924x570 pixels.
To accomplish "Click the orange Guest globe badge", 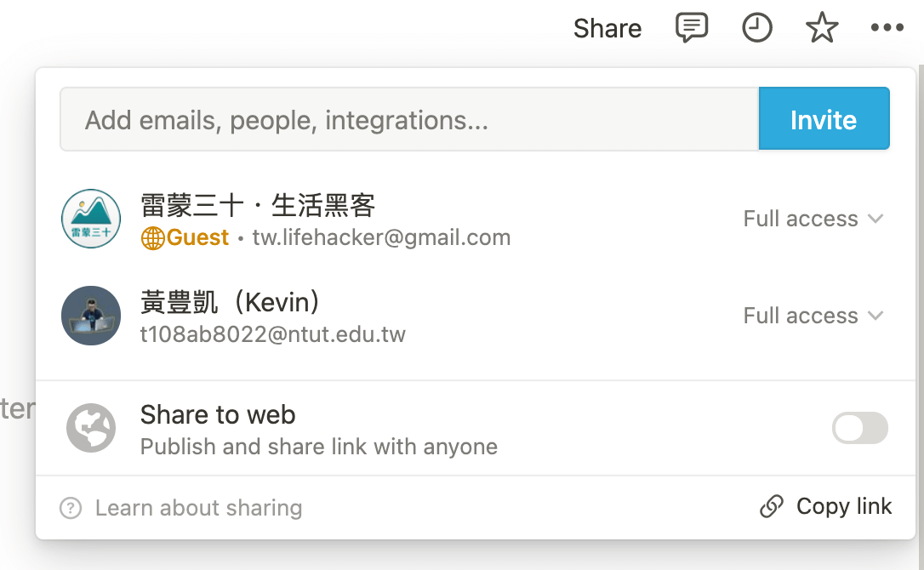I will click(x=152, y=238).
